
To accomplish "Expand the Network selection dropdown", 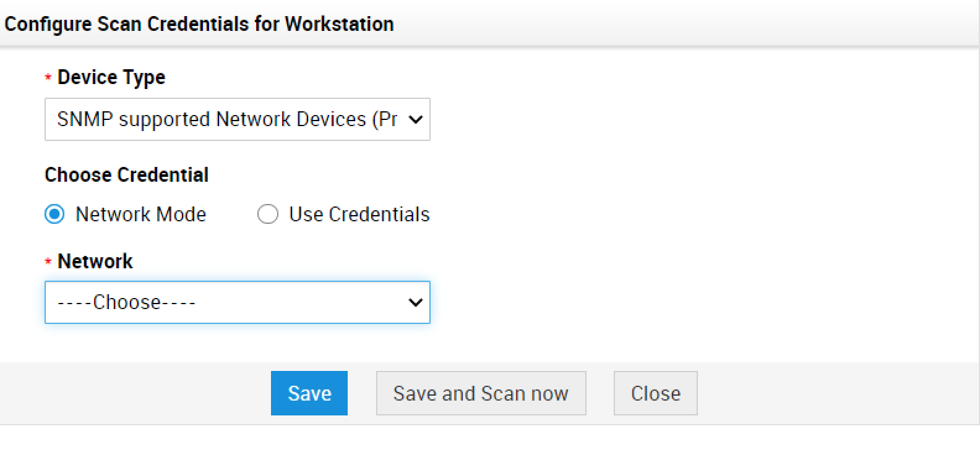I will [x=237, y=302].
